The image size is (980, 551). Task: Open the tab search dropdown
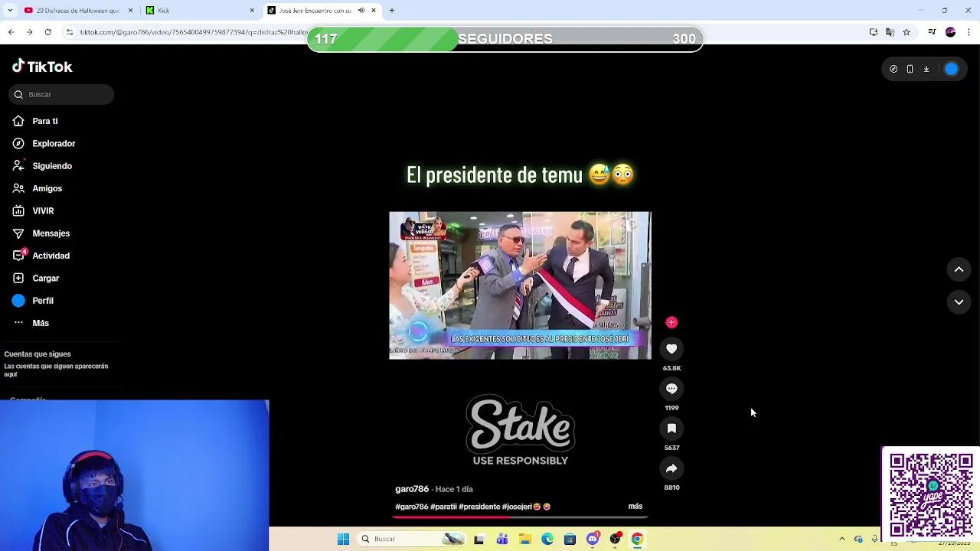click(10, 11)
